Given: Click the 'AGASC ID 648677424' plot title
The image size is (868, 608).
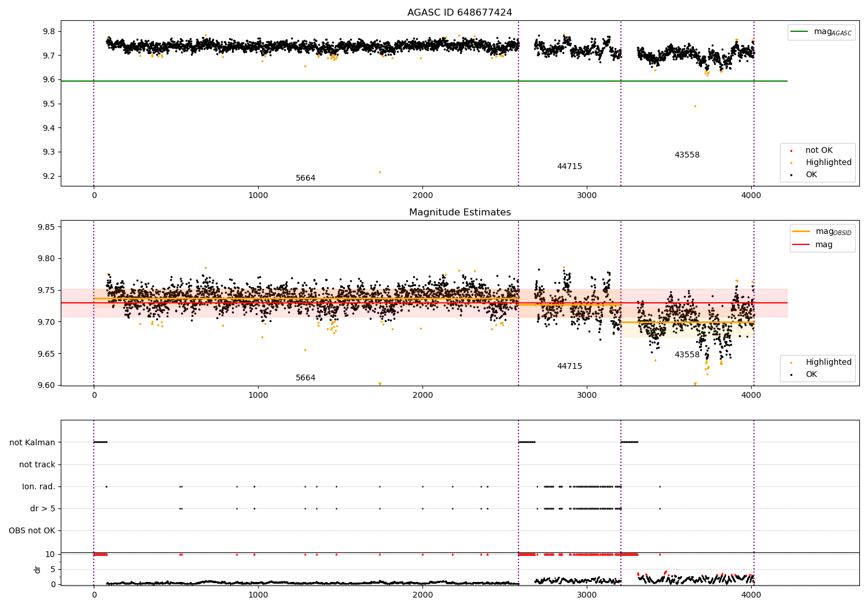Looking at the screenshot, I should [459, 13].
